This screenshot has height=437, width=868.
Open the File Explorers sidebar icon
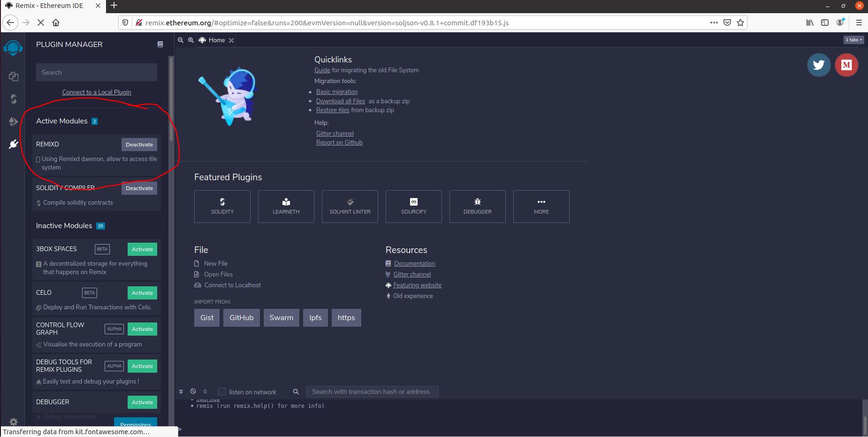pos(14,76)
